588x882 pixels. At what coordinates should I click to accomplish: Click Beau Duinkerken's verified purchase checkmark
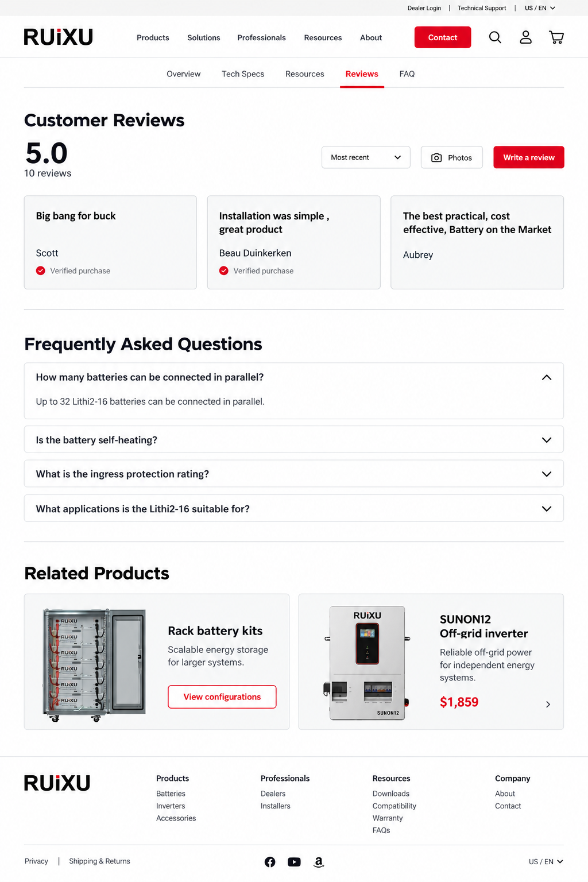[x=224, y=270]
